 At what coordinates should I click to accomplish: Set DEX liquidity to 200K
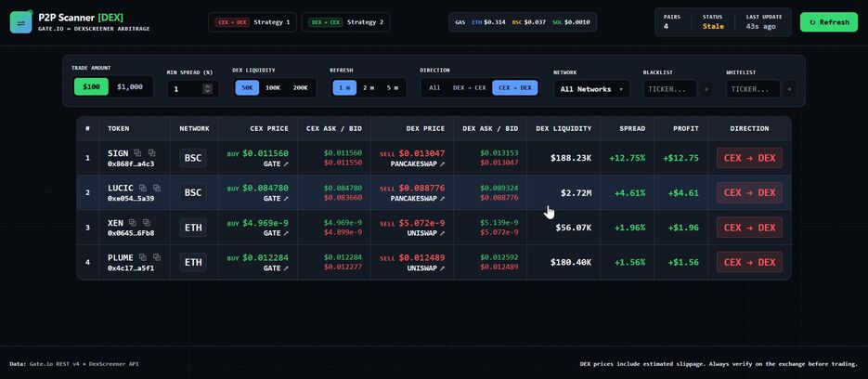tap(301, 87)
